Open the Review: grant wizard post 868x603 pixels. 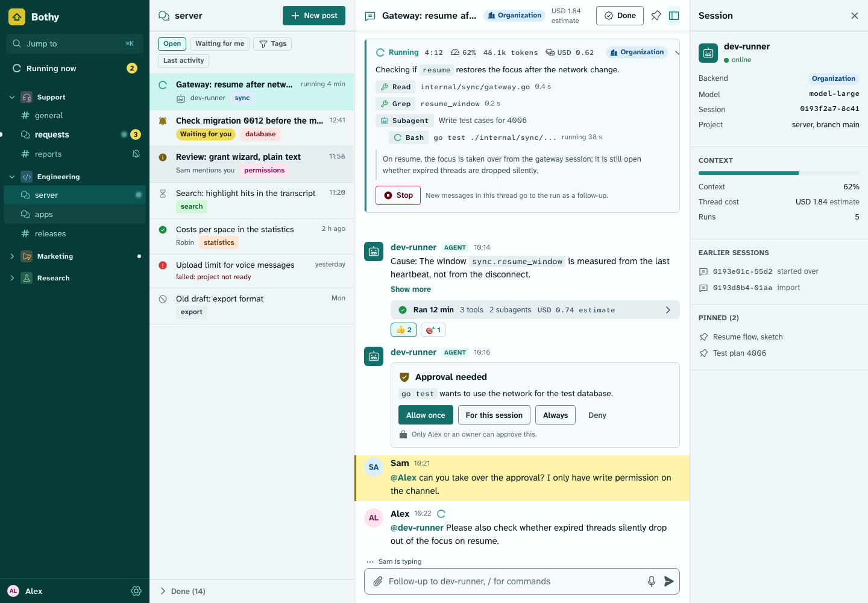tap(252, 164)
